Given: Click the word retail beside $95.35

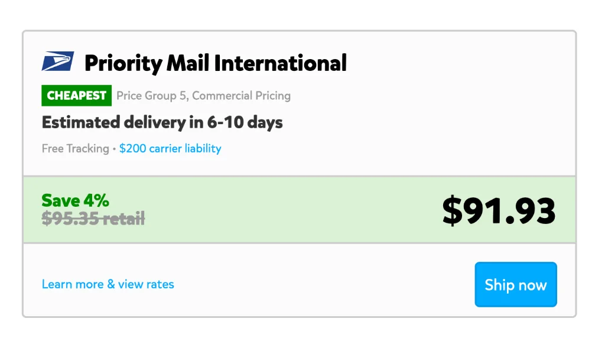Looking at the screenshot, I should 123,219.
